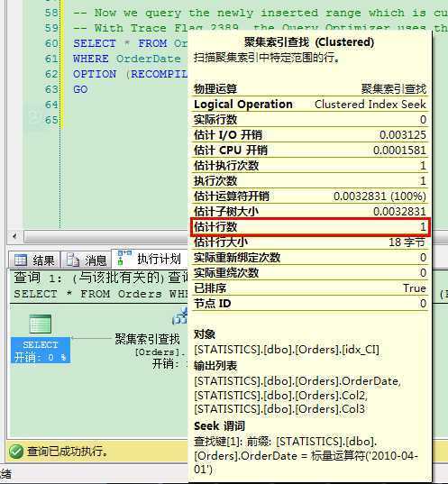This screenshot has width=448, height=484.
Task: Click the 估计运算符开销 row
Action: [310, 196]
